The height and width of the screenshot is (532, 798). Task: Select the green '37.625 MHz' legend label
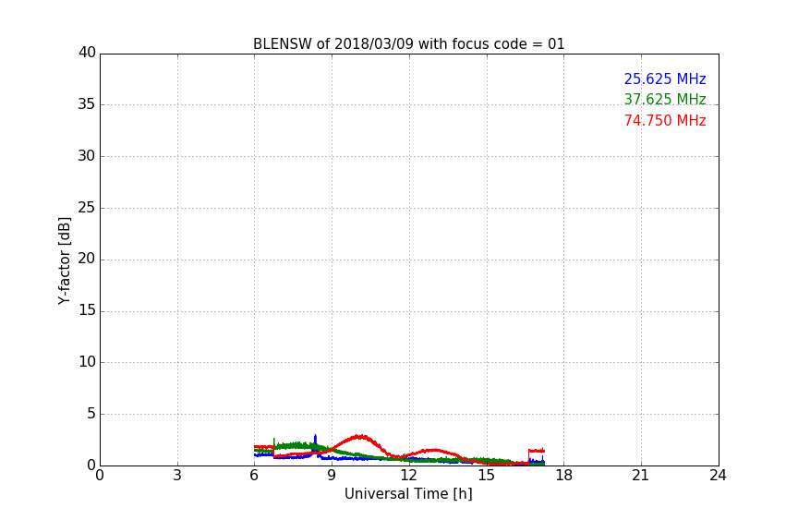[665, 99]
